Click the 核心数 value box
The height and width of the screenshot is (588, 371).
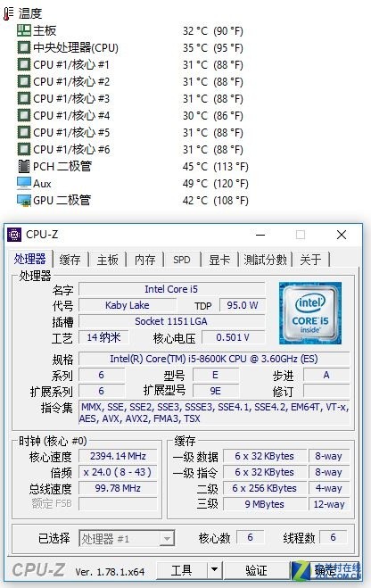pos(251,537)
